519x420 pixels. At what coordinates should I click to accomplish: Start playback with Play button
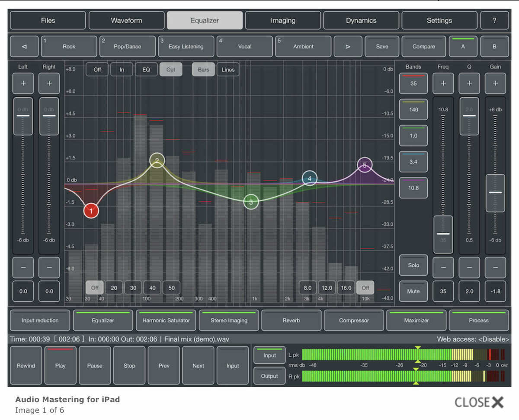point(60,365)
